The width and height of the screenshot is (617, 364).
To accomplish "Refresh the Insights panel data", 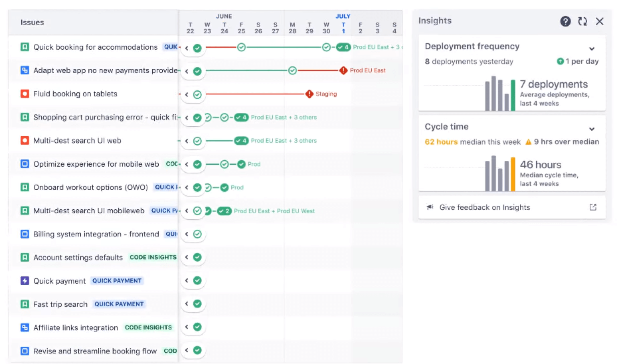I will [x=582, y=22].
